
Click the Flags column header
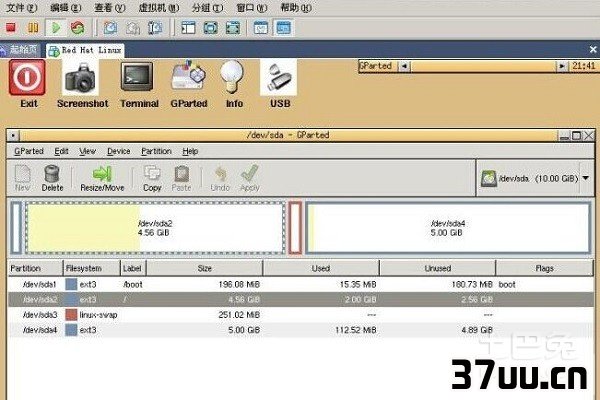545,268
